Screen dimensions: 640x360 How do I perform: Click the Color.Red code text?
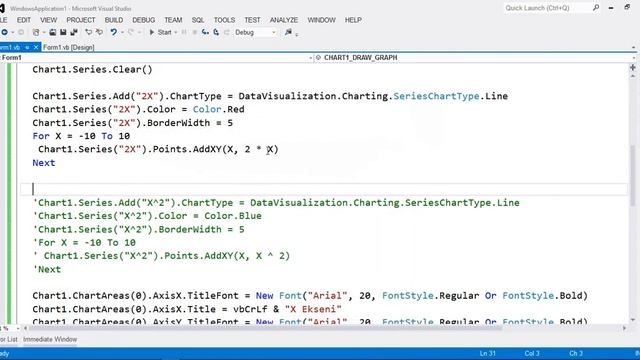click(218, 109)
